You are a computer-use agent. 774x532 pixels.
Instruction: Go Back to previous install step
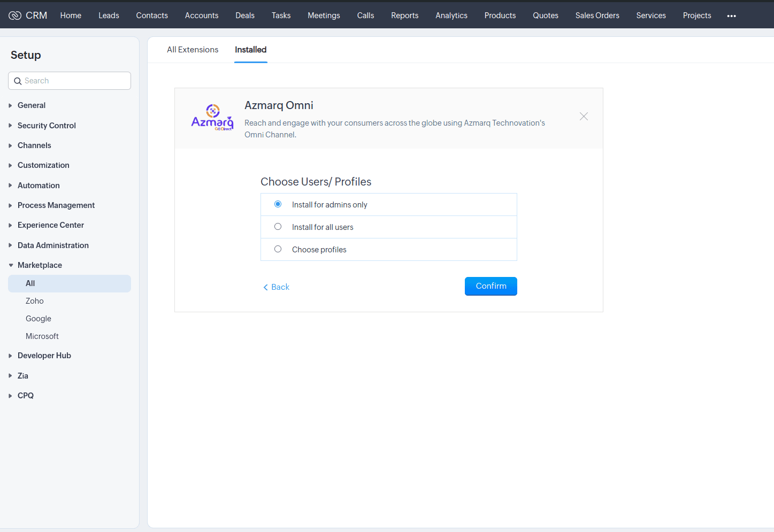[276, 287]
